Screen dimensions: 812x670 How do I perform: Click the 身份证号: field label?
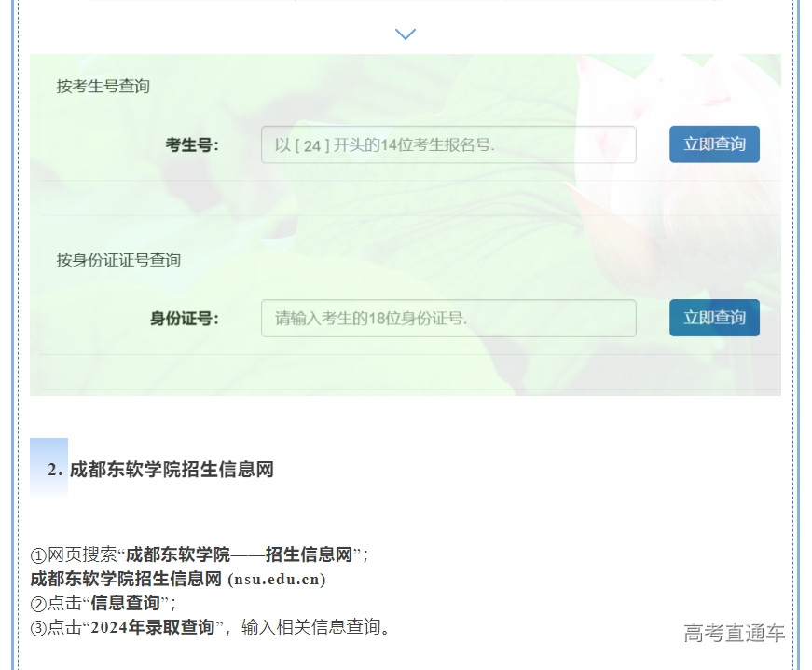click(185, 319)
